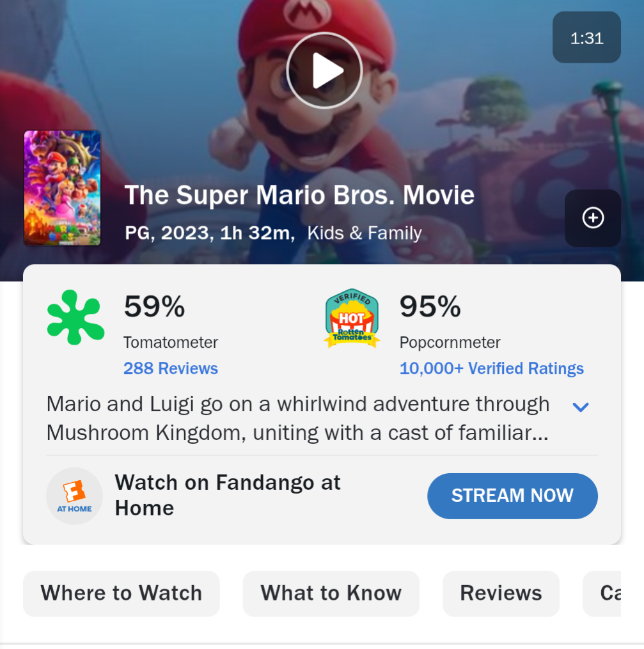Click the 95% Popcornmeter score

[430, 307]
